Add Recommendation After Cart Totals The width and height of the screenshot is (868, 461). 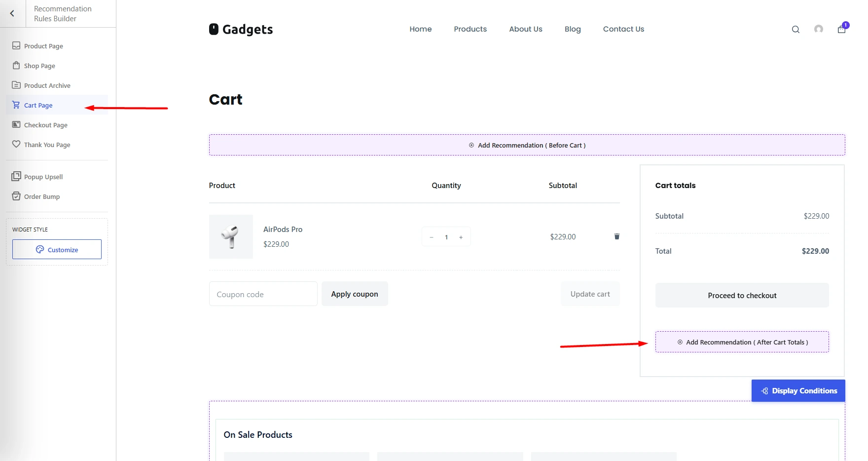(742, 342)
